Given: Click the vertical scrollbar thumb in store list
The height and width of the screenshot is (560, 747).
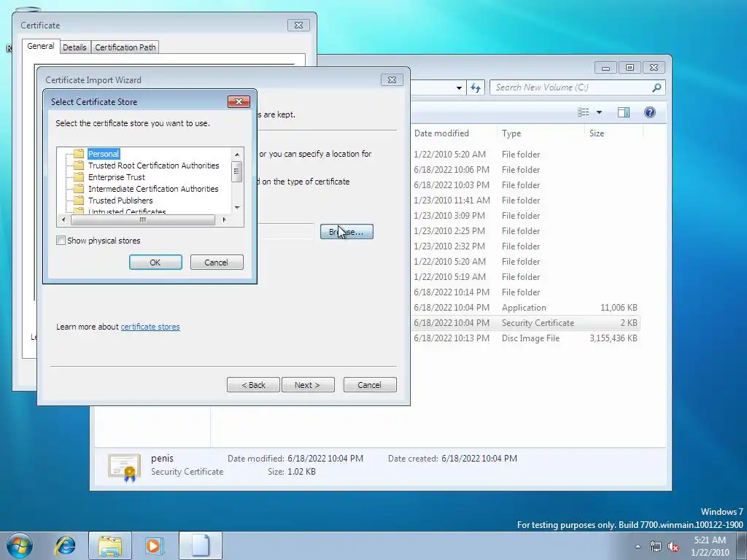Looking at the screenshot, I should click(x=237, y=171).
